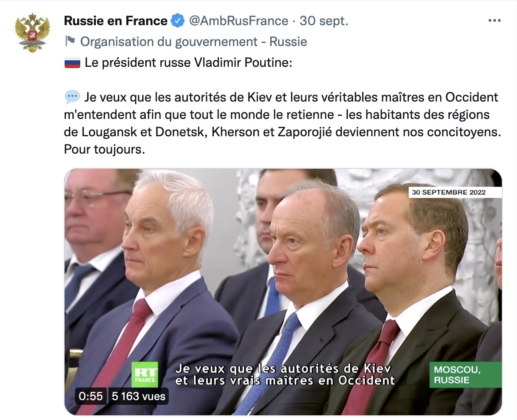Click the RT France logo in video
The width and height of the screenshot is (517, 420).
click(x=145, y=374)
